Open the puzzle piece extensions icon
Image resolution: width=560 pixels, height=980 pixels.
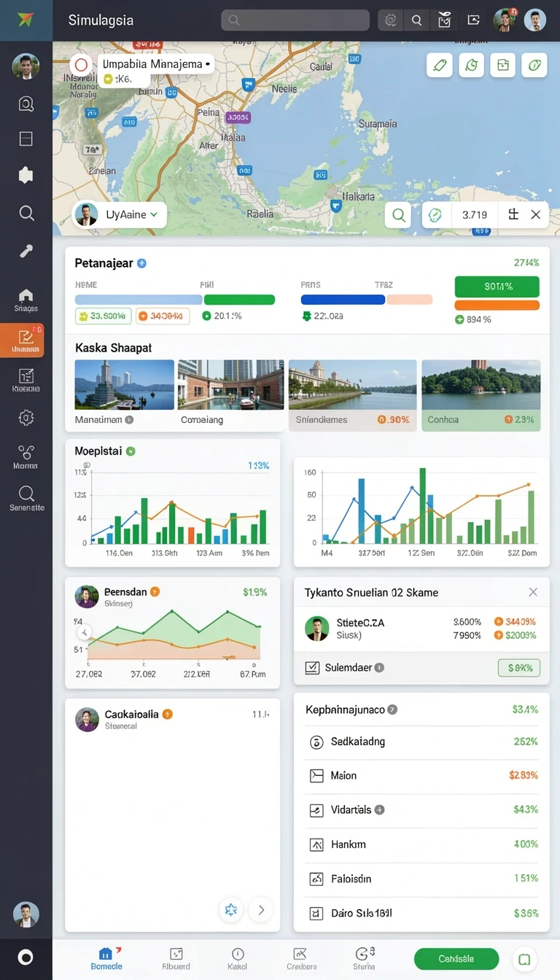(x=26, y=175)
